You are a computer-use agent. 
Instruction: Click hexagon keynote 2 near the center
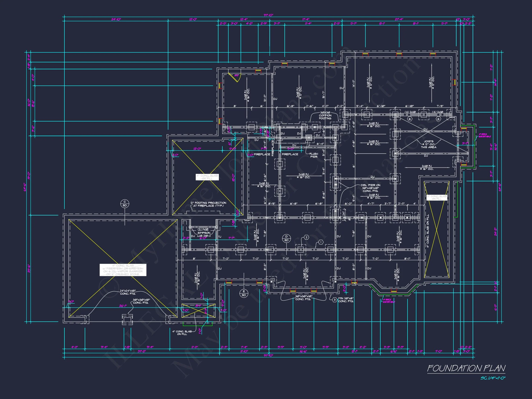(x=307, y=237)
